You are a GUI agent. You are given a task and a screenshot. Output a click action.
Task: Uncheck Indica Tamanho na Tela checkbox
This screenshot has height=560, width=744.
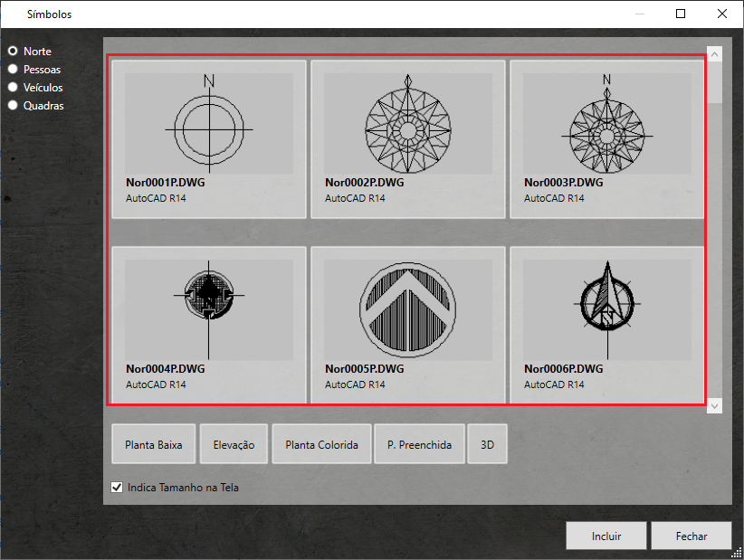click(117, 488)
